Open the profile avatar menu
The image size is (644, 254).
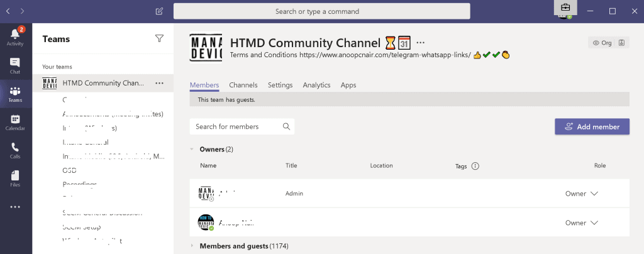click(565, 16)
